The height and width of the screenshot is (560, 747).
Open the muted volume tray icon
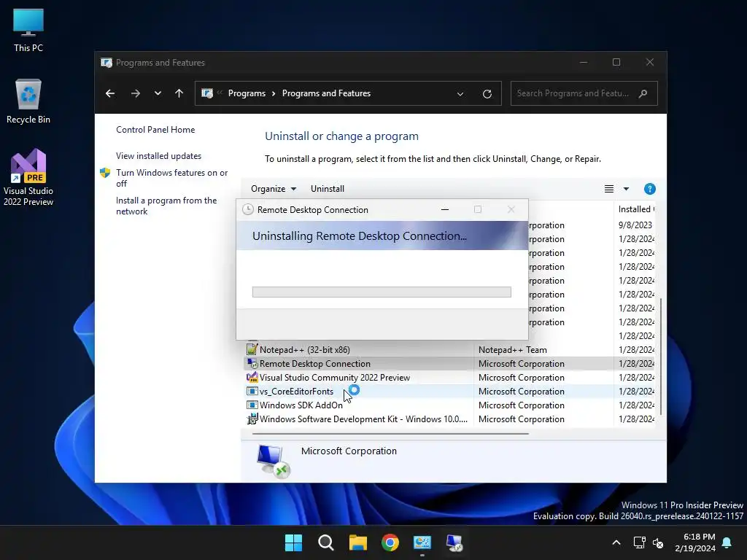click(658, 542)
